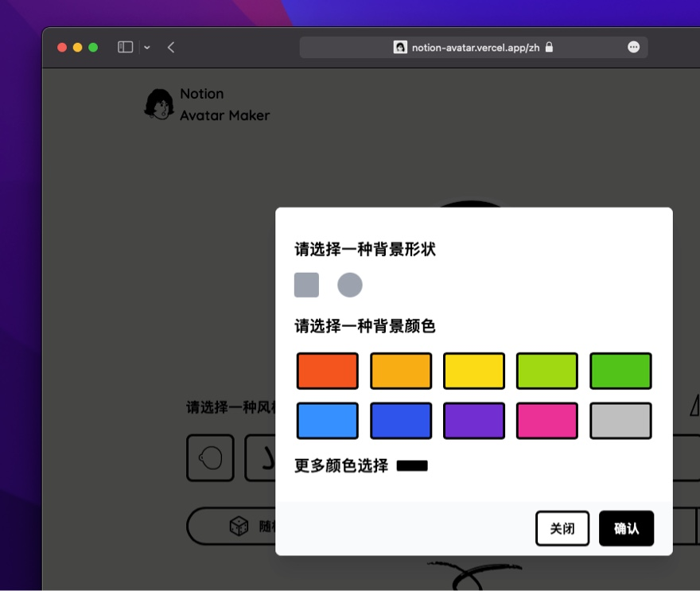Select the gray background color swatch
This screenshot has width=700, height=591.
click(620, 420)
